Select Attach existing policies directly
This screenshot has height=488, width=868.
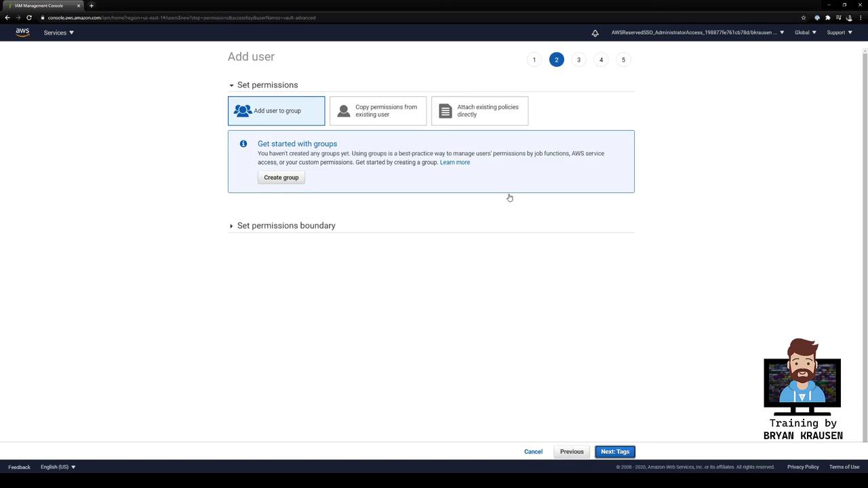point(479,111)
